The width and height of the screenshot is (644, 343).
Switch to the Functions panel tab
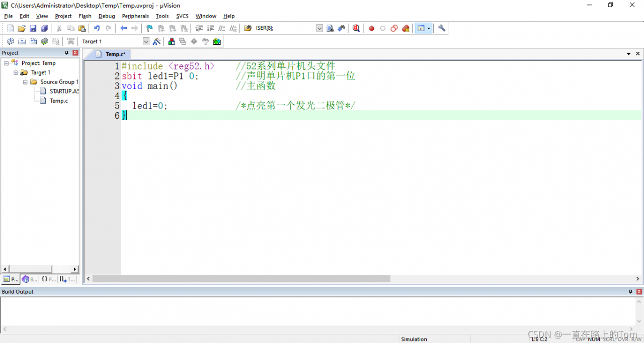(48, 279)
